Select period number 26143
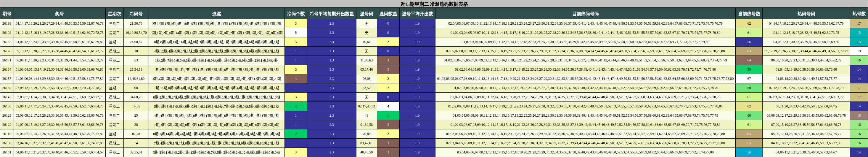The width and height of the screenshot is (868, 157). (x=7, y=97)
